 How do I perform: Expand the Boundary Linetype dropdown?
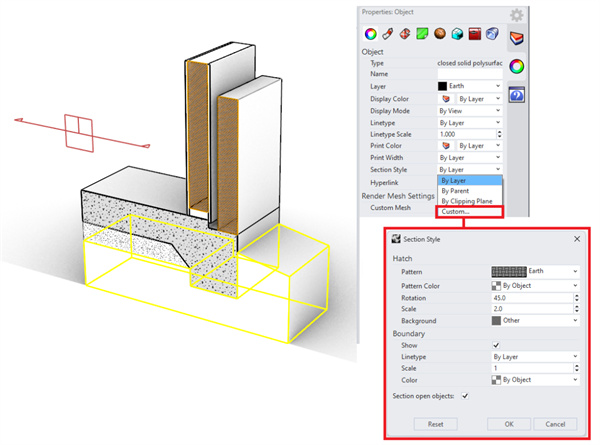coord(534,355)
